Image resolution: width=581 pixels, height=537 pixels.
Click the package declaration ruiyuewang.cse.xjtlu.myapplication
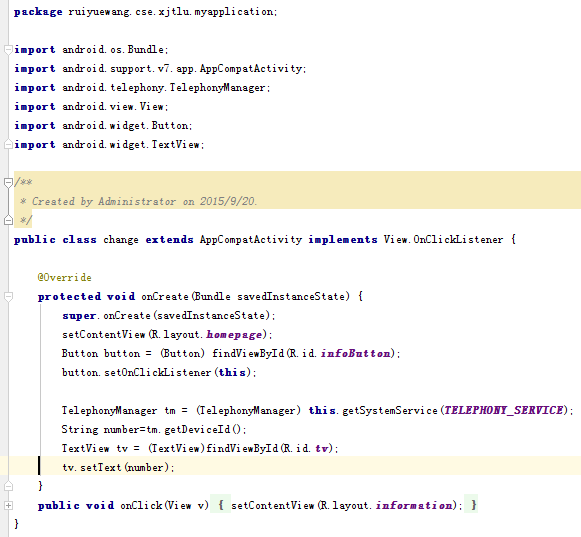point(172,12)
